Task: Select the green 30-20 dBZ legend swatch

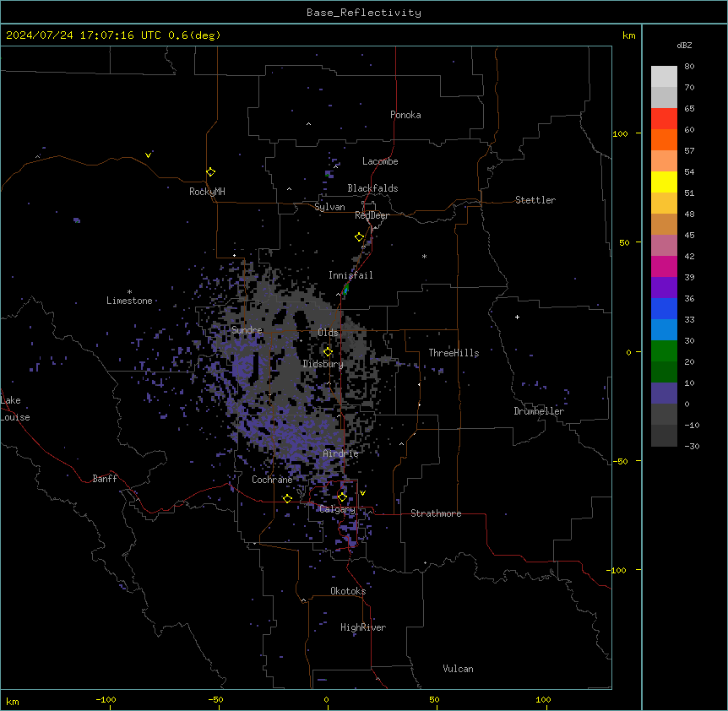Action: pos(664,351)
